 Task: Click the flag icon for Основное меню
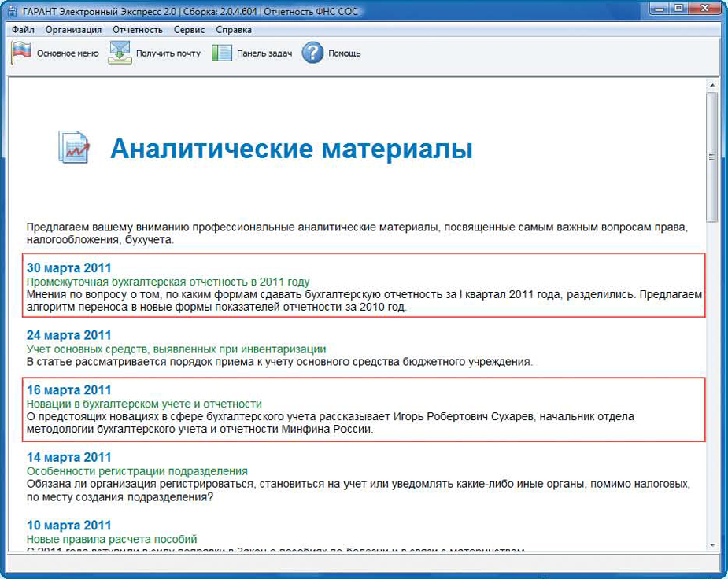21,53
